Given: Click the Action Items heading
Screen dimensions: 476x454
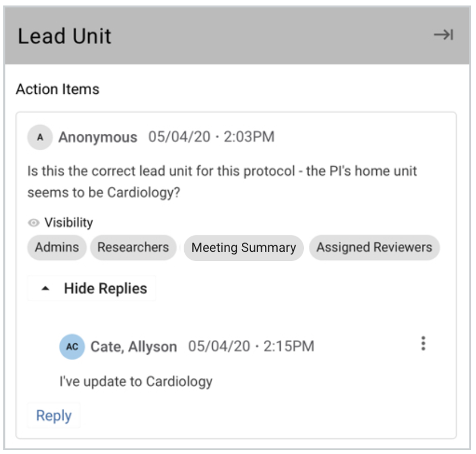Looking at the screenshot, I should 58,89.
